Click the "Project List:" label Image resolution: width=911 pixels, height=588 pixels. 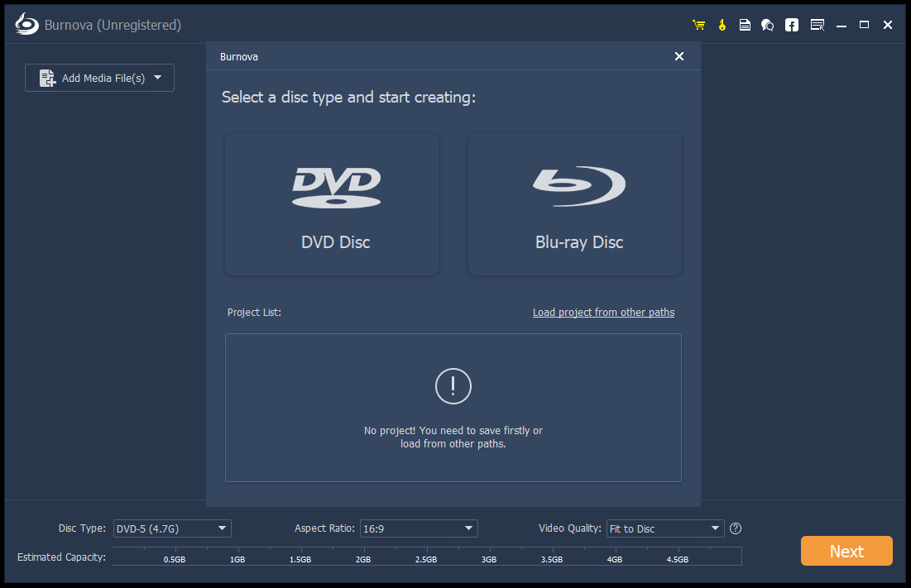[x=254, y=313]
